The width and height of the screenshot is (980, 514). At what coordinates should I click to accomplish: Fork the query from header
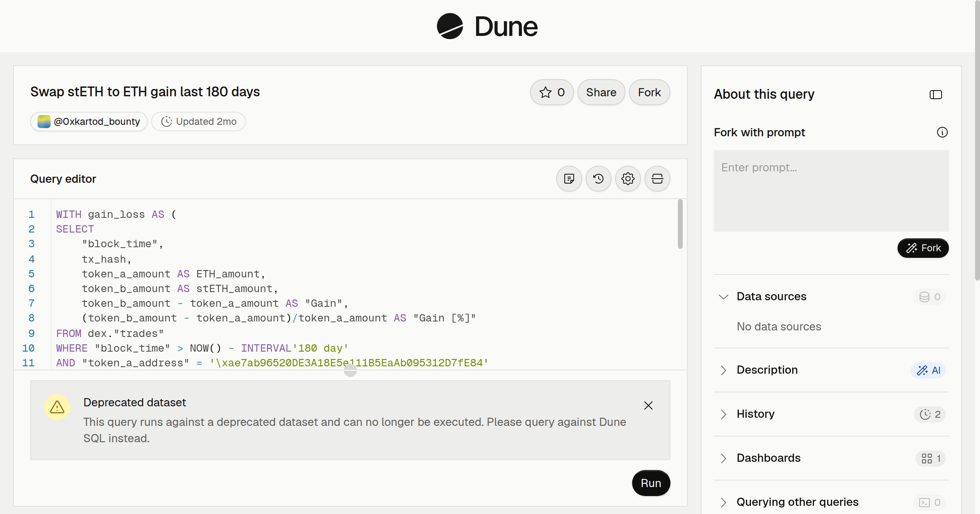coord(649,92)
